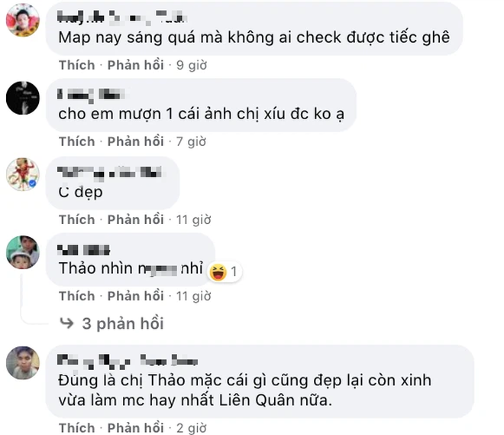
Task: Open the '9 giờ' timestamp link
Action: (x=192, y=65)
